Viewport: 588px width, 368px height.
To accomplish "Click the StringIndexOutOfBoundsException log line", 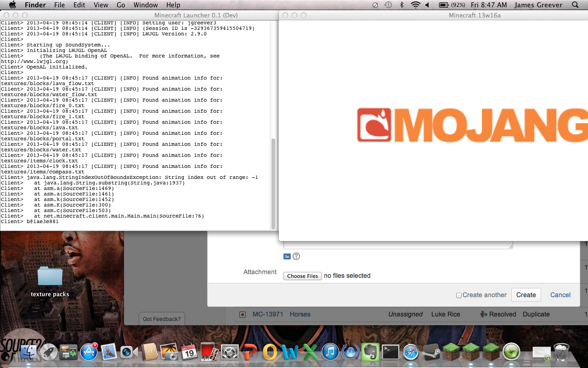I will [x=130, y=178].
